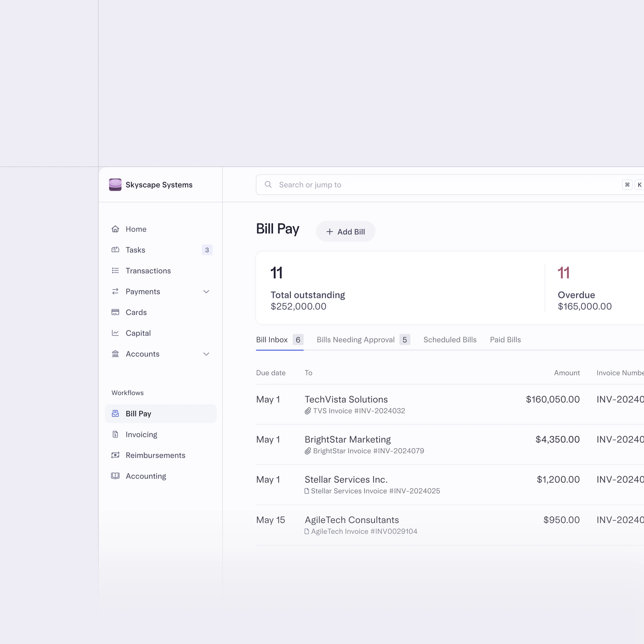This screenshot has height=644, width=644.
Task: Open BrightStar Invoice #INV-2024079
Action: [x=368, y=451]
